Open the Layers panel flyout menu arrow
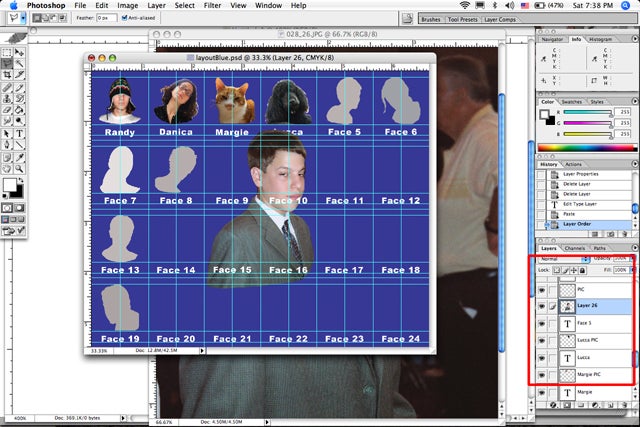640x427 pixels. (x=635, y=248)
